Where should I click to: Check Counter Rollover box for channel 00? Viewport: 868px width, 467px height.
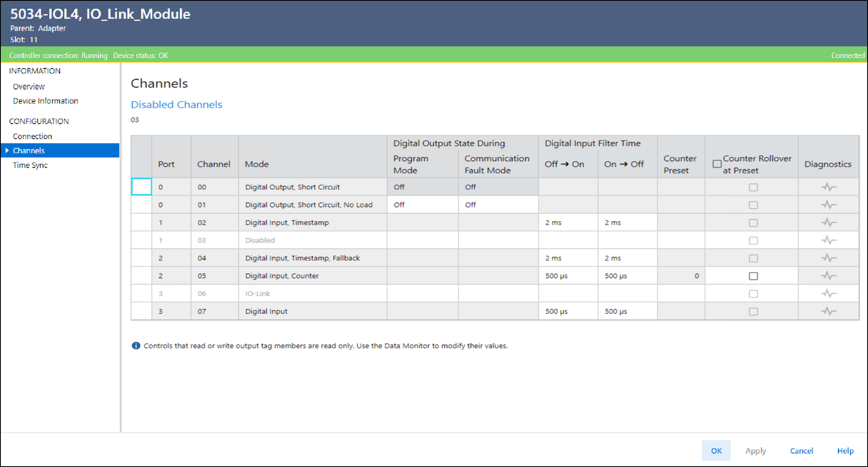click(753, 187)
